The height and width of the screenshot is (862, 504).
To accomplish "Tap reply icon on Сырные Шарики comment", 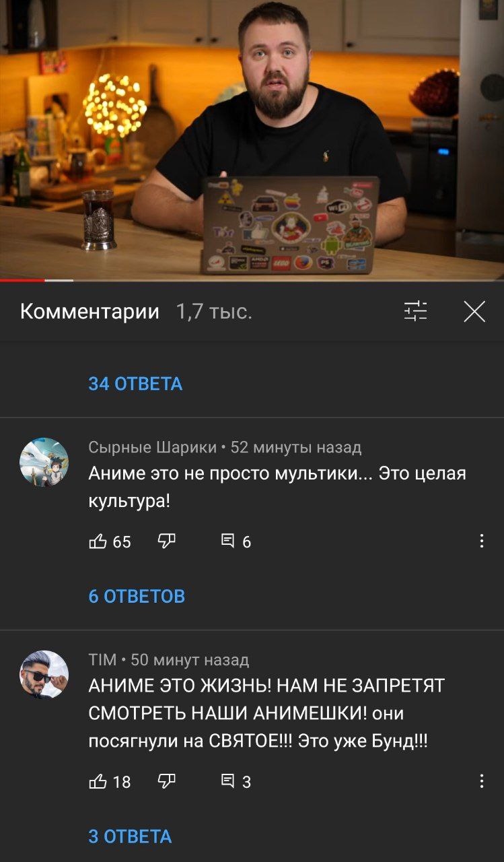I will [x=229, y=541].
